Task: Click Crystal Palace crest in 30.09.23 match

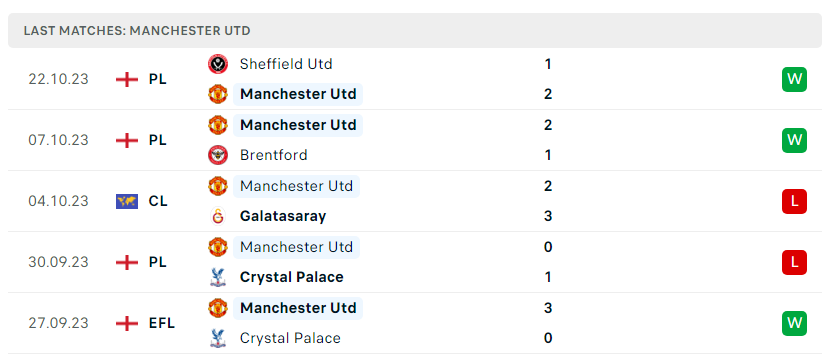Action: tap(217, 277)
